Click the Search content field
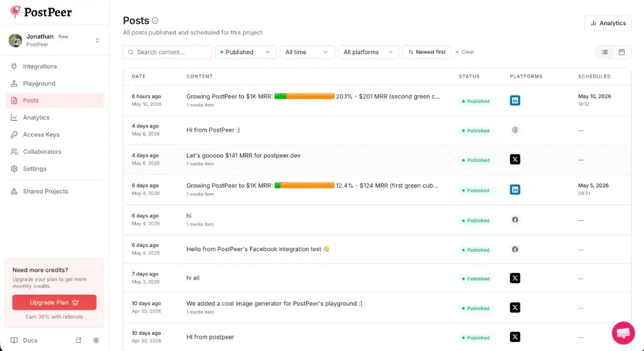The image size is (644, 351). click(x=167, y=52)
